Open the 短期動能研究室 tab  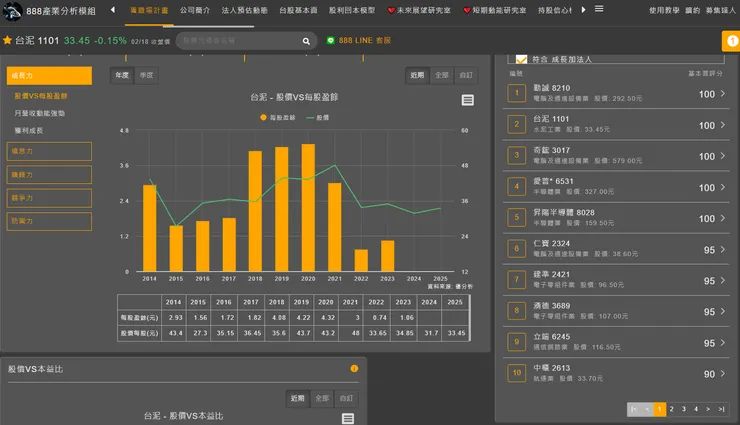pyautogui.click(x=495, y=10)
